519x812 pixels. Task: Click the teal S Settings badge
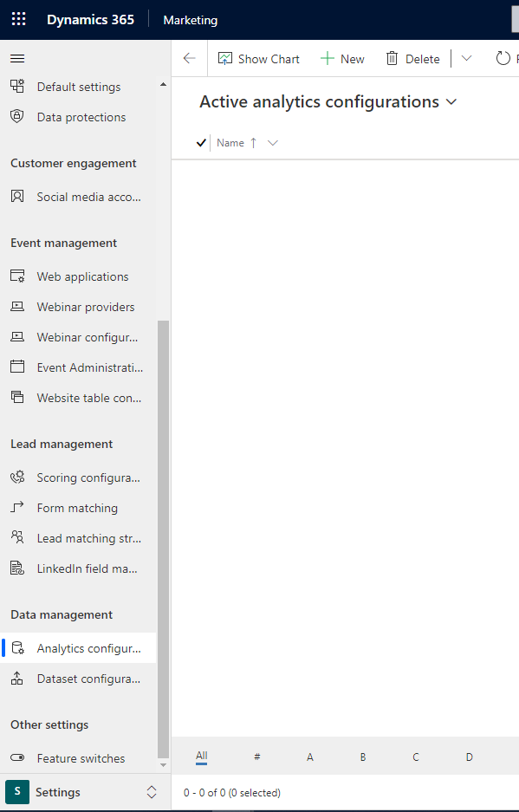pyautogui.click(x=17, y=792)
